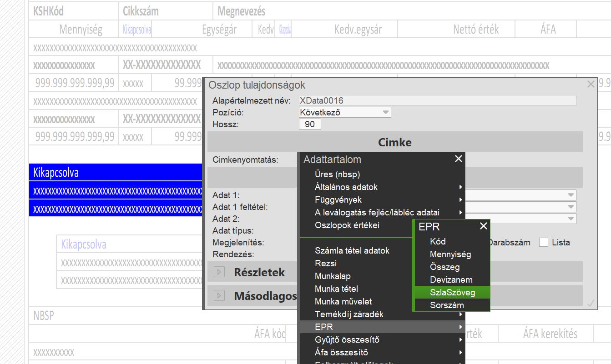Select the ÁFA header cell beside Nettó érték
This screenshot has width=611, height=364.
pyautogui.click(x=545, y=30)
